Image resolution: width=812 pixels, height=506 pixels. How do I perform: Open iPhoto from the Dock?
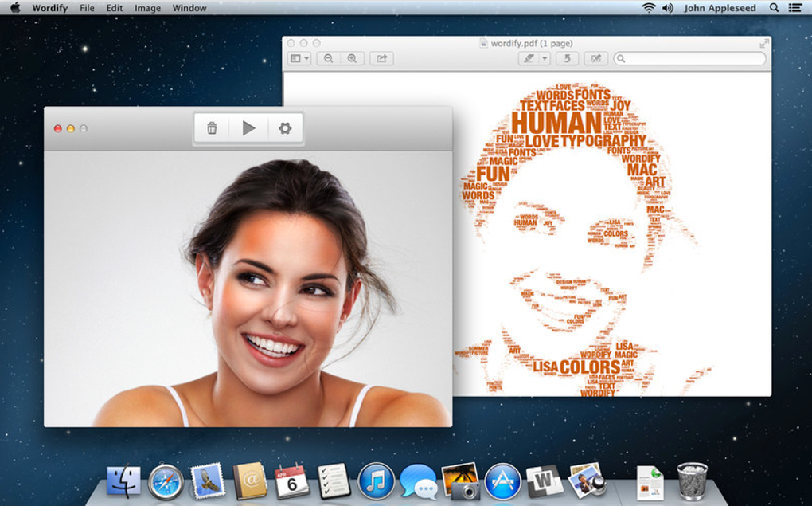460,481
